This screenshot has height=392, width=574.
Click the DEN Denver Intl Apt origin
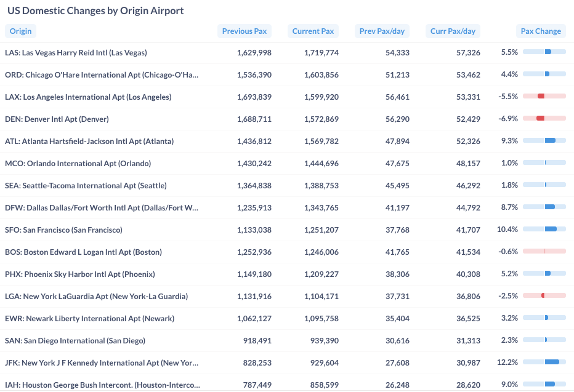point(57,119)
